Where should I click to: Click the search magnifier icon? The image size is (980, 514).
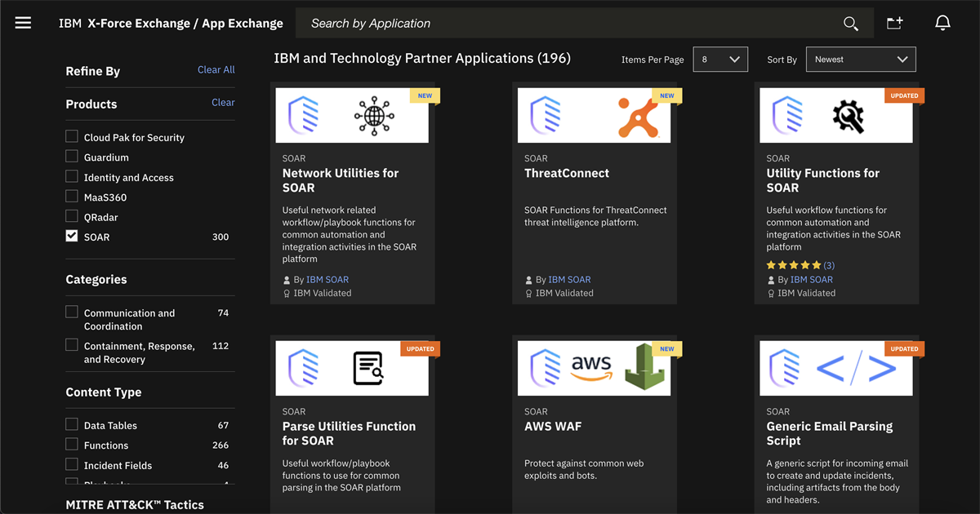(x=851, y=24)
